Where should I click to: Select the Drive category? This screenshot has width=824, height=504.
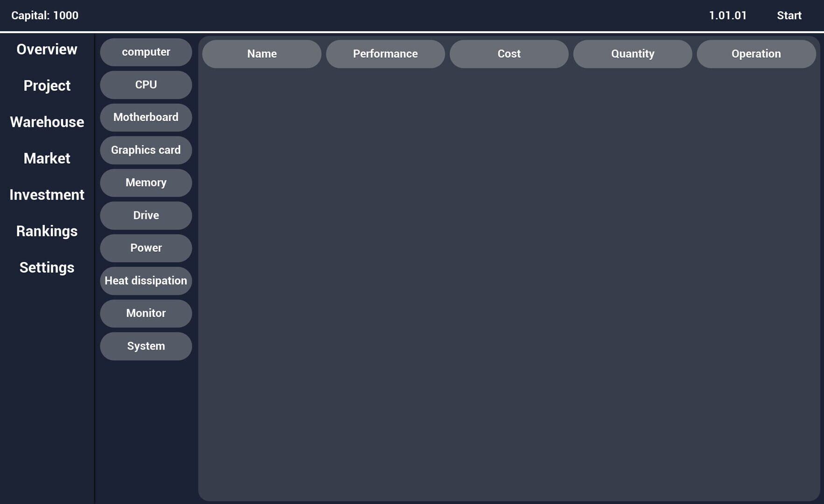(x=146, y=215)
